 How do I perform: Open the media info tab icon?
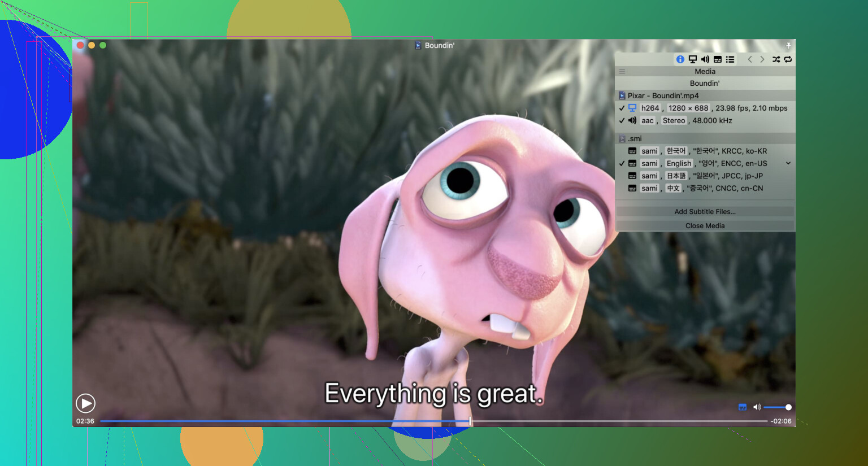(x=680, y=59)
